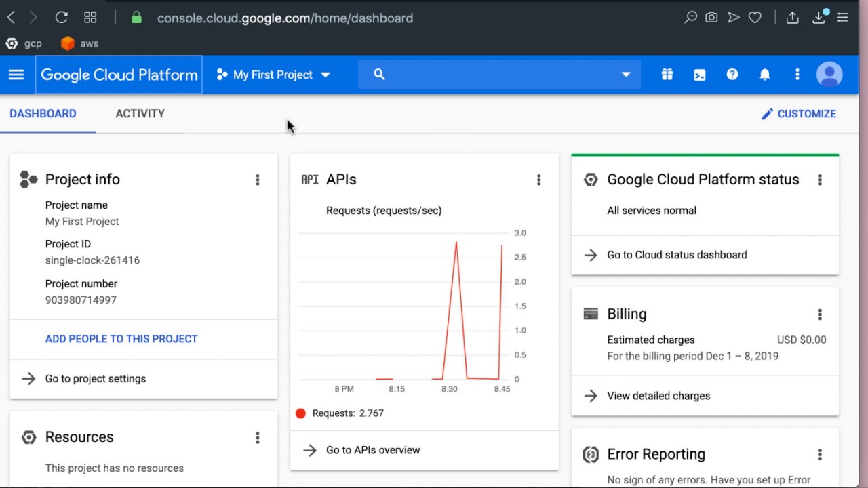Go to project settings link

[96, 379]
